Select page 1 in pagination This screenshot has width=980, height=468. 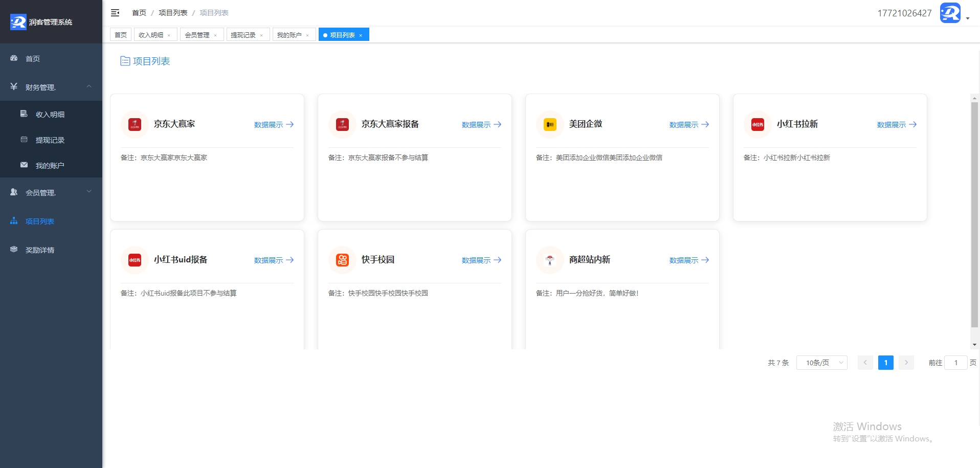tap(885, 363)
